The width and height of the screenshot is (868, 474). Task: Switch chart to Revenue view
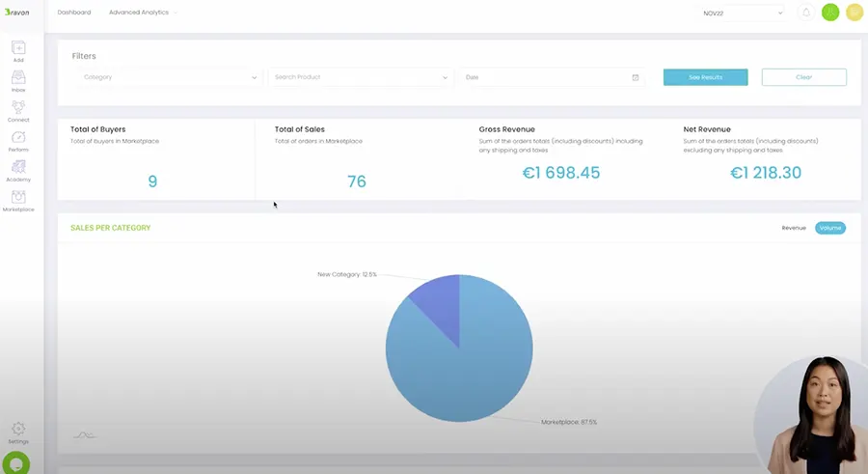coord(794,228)
